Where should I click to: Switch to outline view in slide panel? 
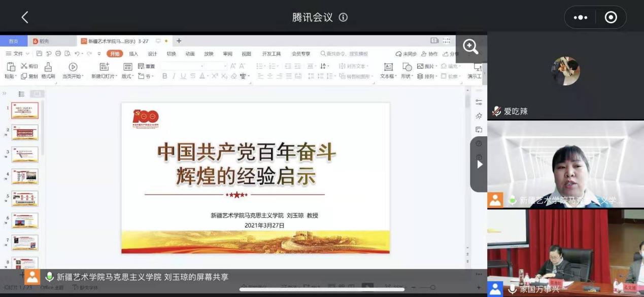tap(21, 94)
